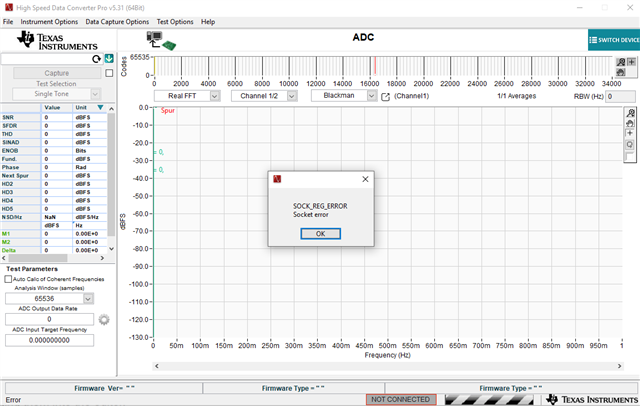Click the RBW (Hz) input field
The image size is (640, 406).
pyautogui.click(x=620, y=96)
